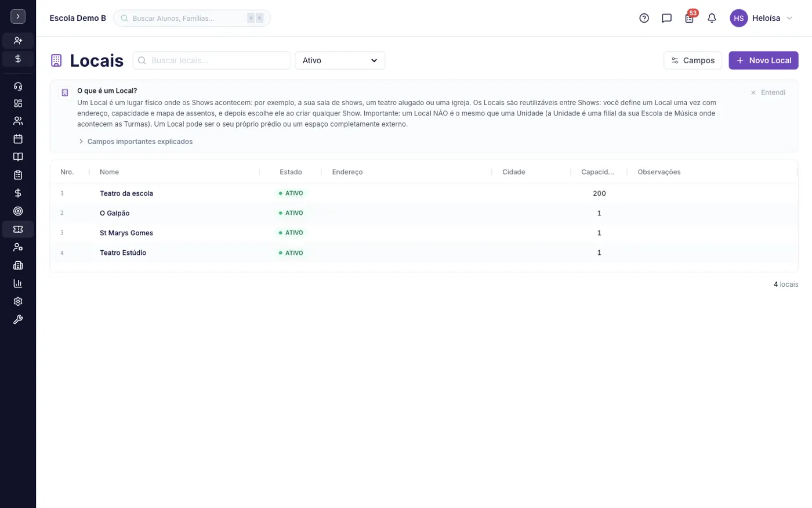Open the headset support sidebar icon
812x508 pixels.
(x=18, y=87)
